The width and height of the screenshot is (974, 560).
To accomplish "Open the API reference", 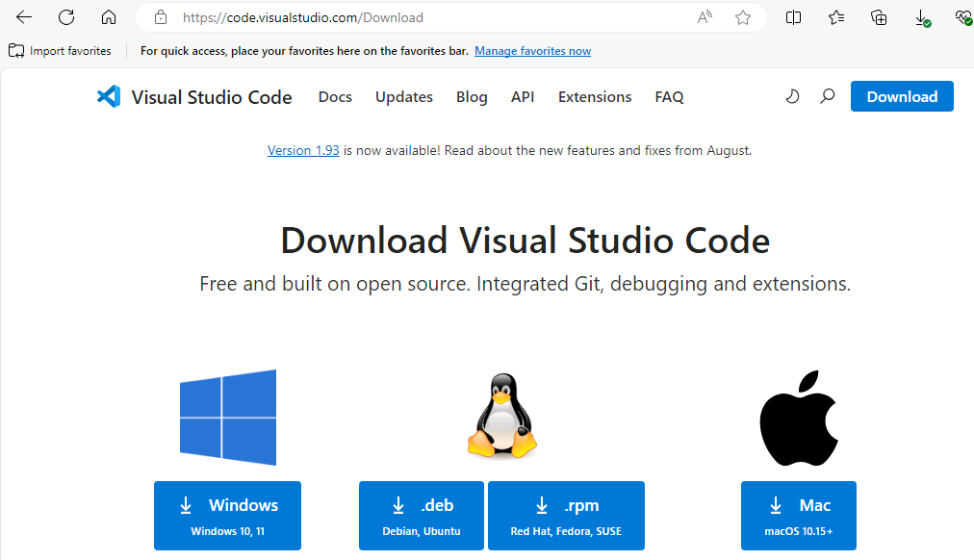I will pyautogui.click(x=523, y=97).
